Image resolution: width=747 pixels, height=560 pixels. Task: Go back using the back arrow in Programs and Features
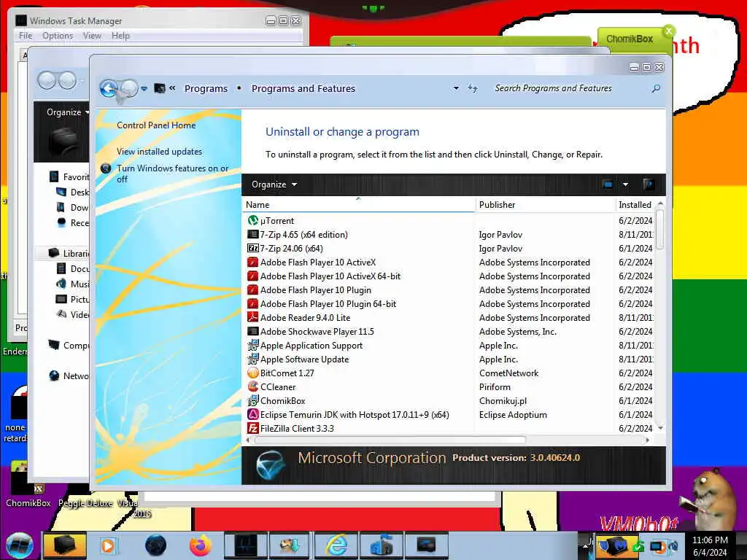(x=109, y=88)
